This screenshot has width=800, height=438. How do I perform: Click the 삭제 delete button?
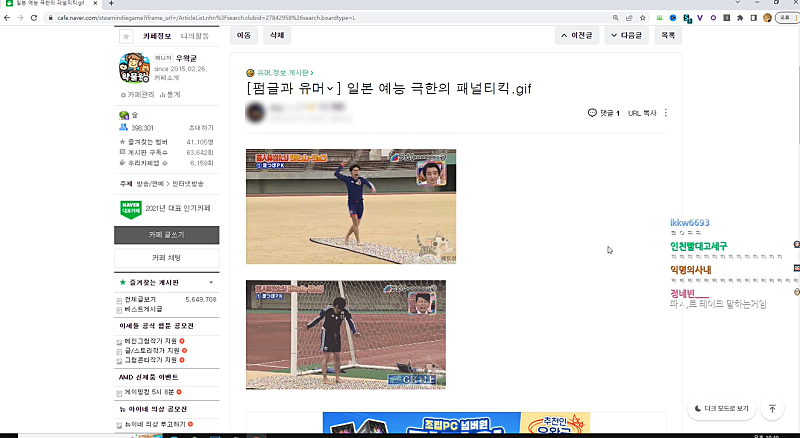[275, 35]
